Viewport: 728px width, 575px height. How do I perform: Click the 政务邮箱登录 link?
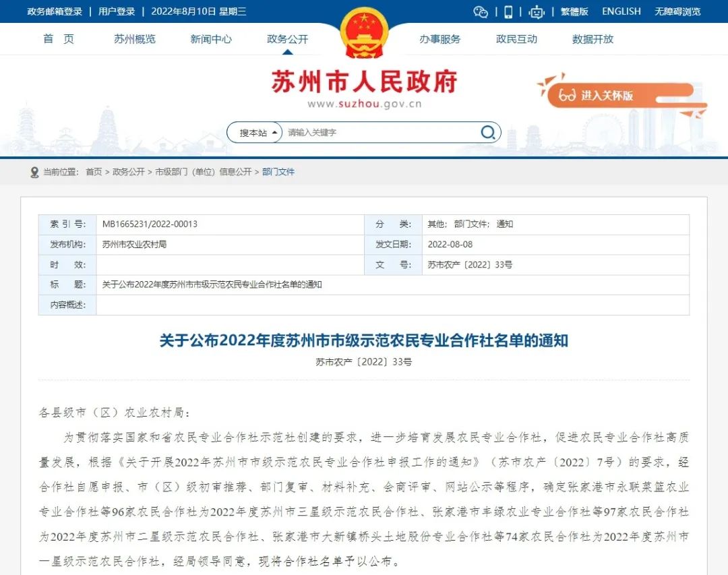tap(55, 11)
